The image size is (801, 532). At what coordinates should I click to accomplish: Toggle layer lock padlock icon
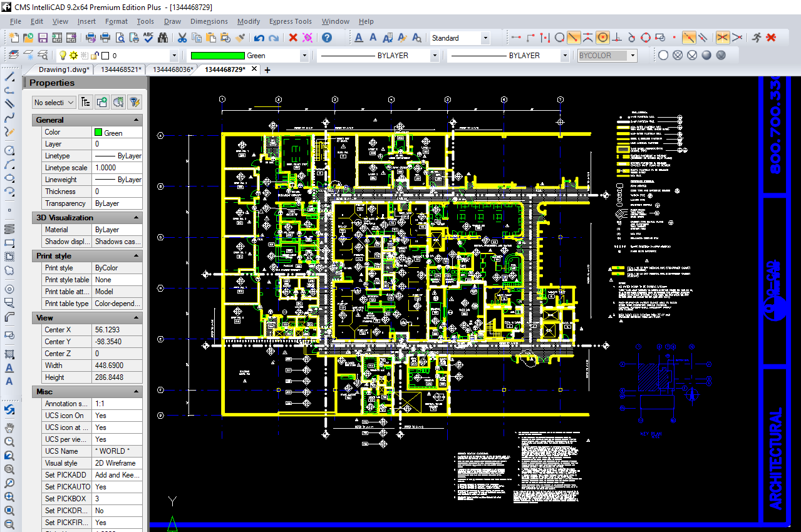(x=95, y=55)
